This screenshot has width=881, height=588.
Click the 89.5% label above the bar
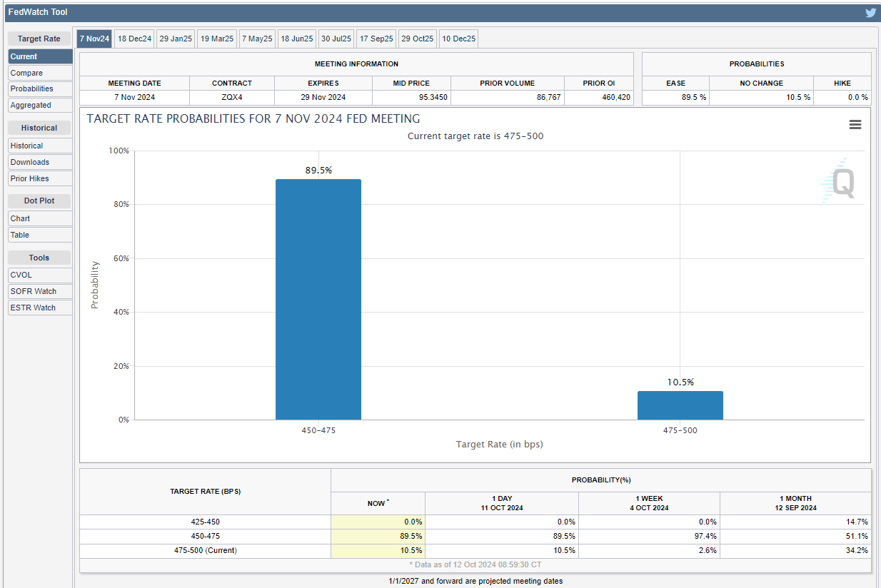click(318, 170)
